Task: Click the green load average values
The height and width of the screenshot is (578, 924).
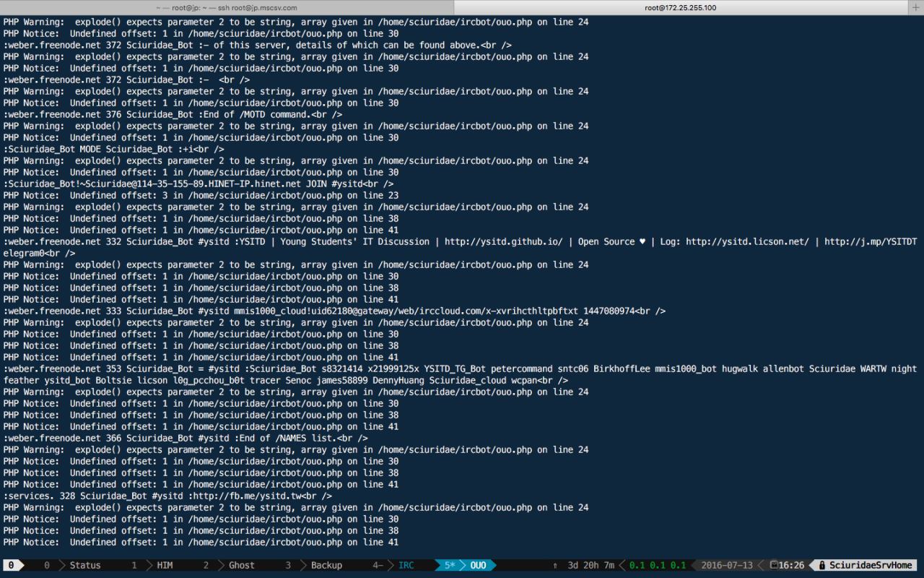Action: (x=657, y=565)
